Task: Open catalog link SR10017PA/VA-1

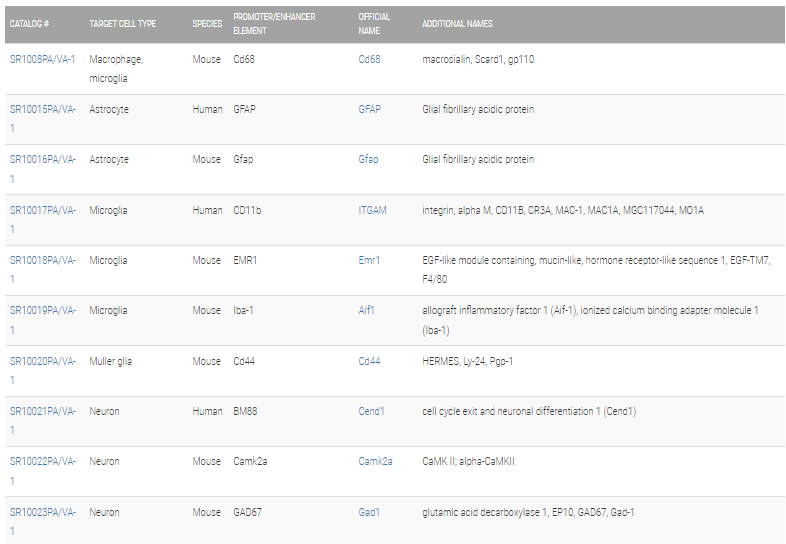Action: point(43,220)
